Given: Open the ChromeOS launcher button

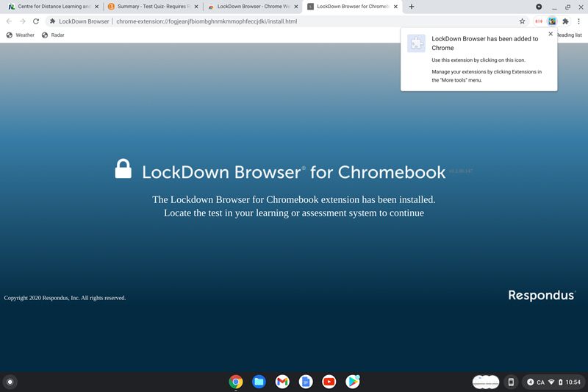Looking at the screenshot, I should tap(10, 382).
